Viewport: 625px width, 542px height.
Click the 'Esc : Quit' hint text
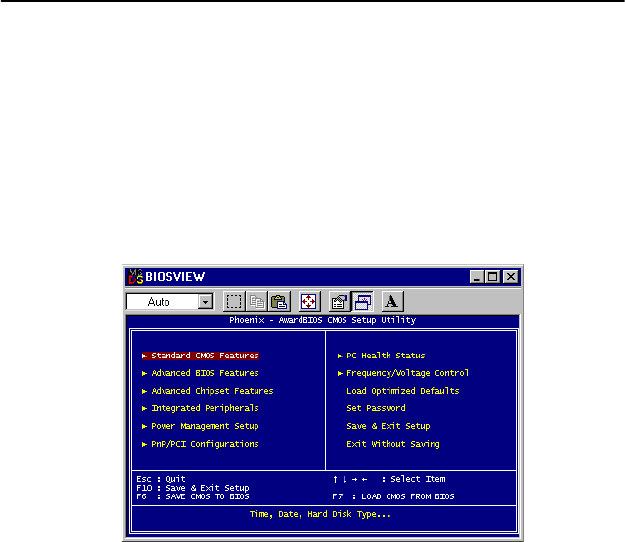click(161, 479)
